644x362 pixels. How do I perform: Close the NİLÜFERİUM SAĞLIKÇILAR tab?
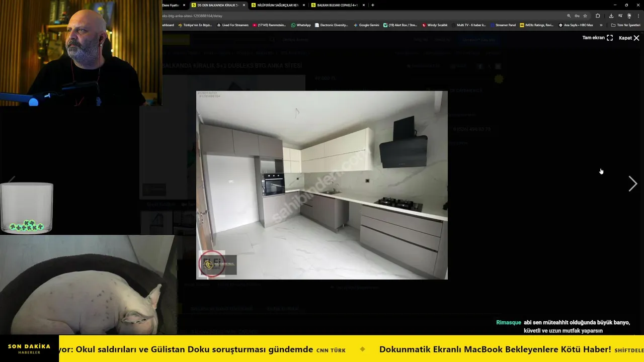[303, 5]
